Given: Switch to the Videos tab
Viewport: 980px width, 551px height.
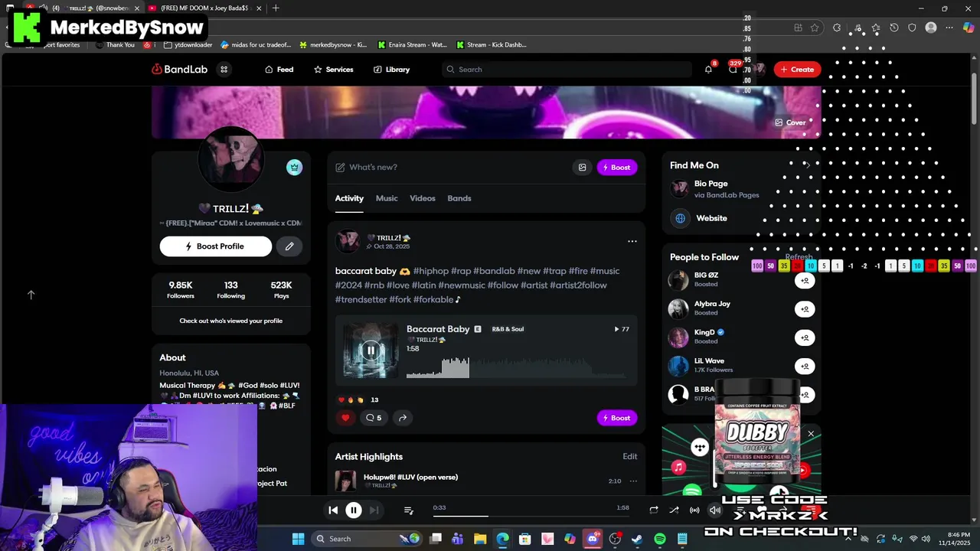Looking at the screenshot, I should click(x=423, y=198).
